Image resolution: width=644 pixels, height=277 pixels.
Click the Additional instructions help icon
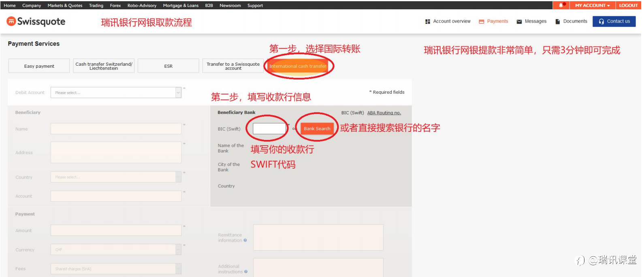pos(246,272)
